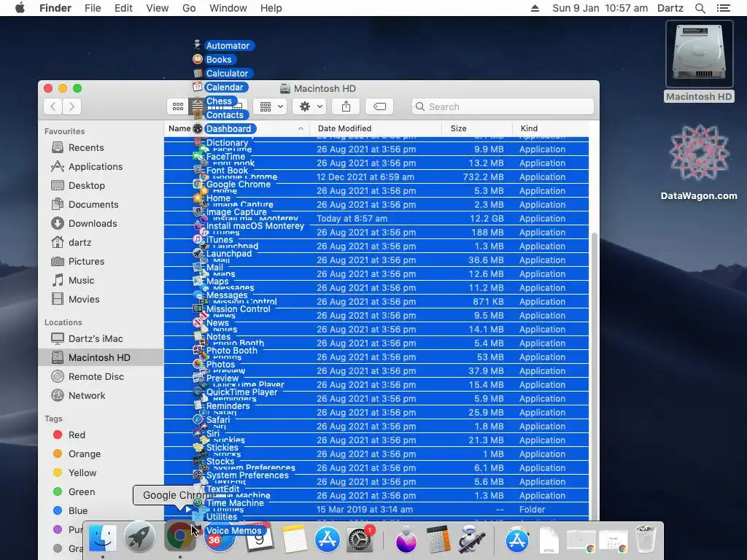Screen dimensions: 747x560
Task: Expand the Utilities folder disclosure triangle
Action: click(x=188, y=510)
